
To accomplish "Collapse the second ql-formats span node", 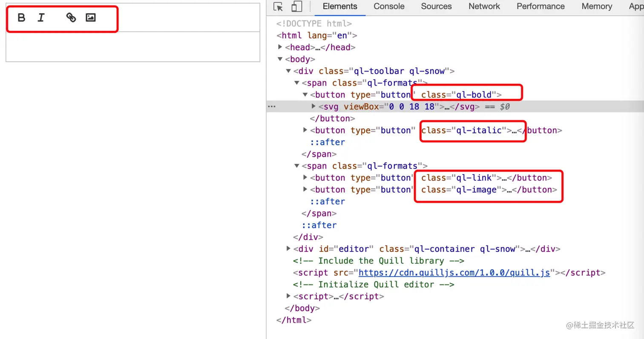I will click(x=297, y=166).
